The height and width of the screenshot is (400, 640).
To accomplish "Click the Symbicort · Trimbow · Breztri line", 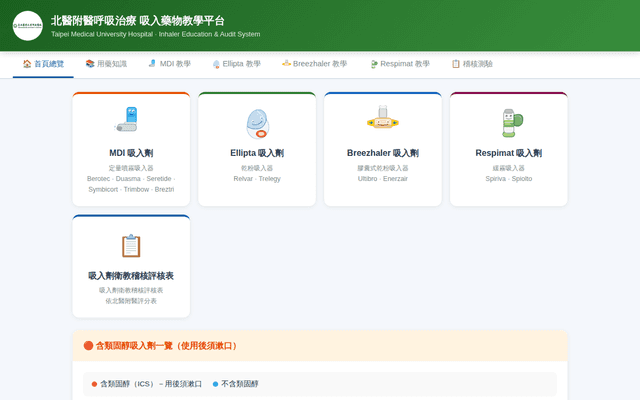I will pyautogui.click(x=131, y=189).
